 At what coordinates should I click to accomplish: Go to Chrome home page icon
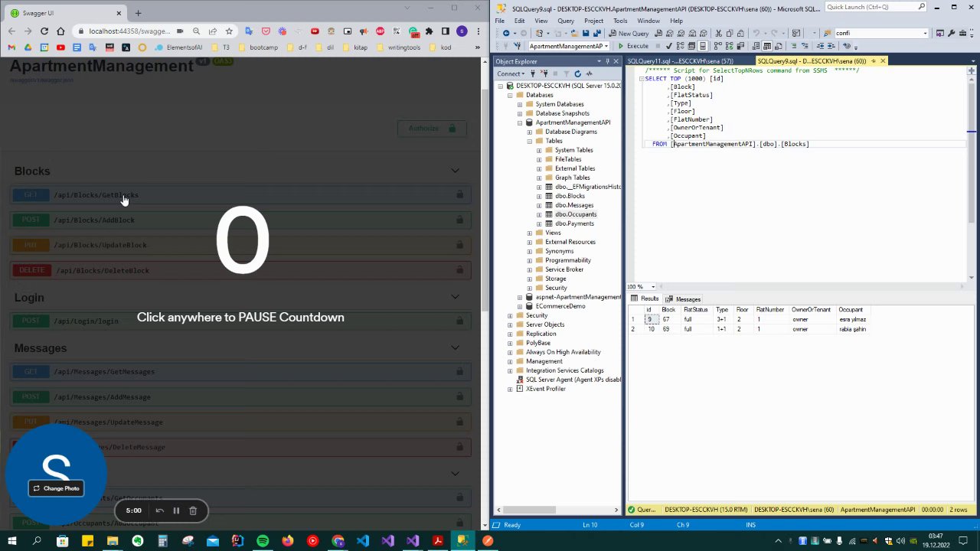[x=60, y=31]
